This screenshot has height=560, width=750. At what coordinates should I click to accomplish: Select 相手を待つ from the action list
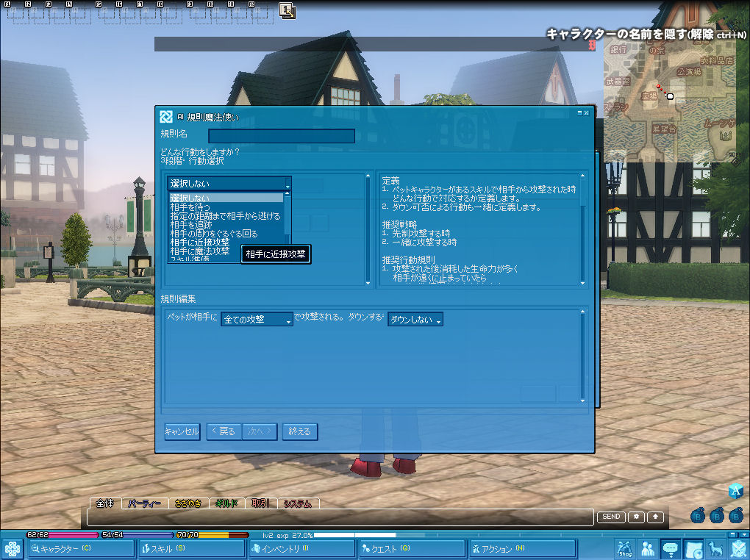tap(190, 207)
